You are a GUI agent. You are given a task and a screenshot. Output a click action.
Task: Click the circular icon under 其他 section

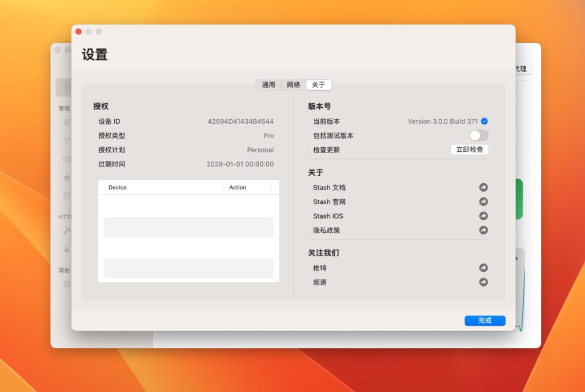pyautogui.click(x=66, y=284)
